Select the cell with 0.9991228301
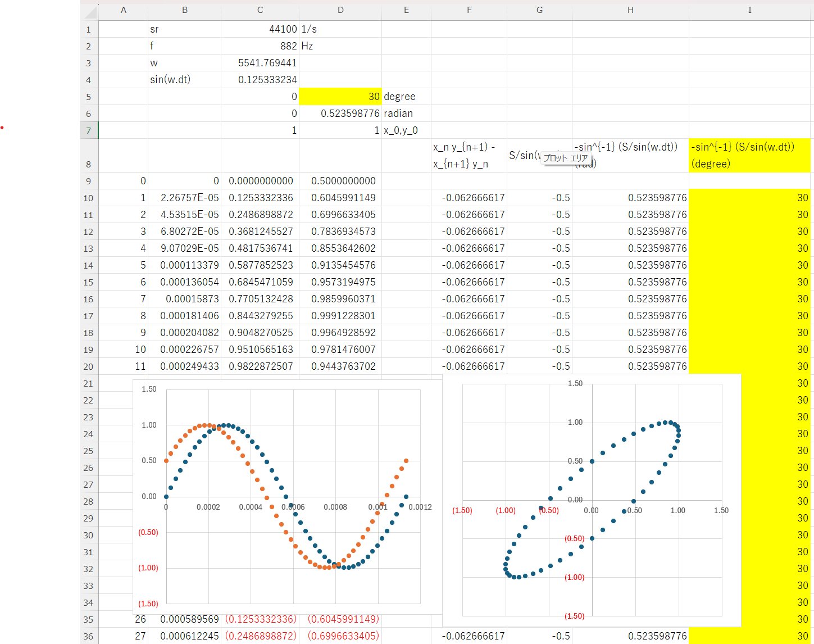 [340, 316]
